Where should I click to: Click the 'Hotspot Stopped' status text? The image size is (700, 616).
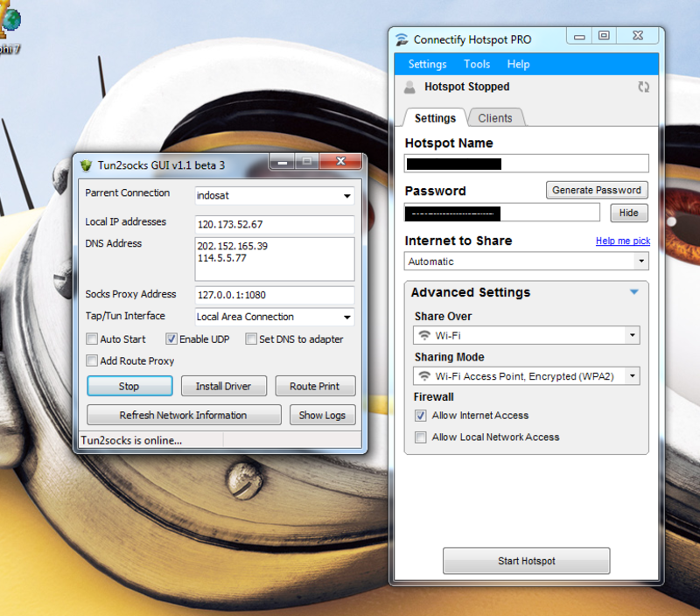click(x=467, y=87)
